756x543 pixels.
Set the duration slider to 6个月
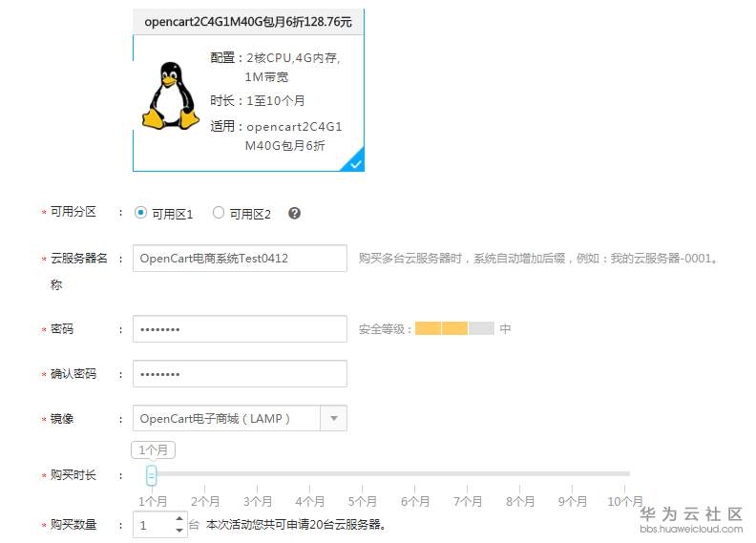414,501
